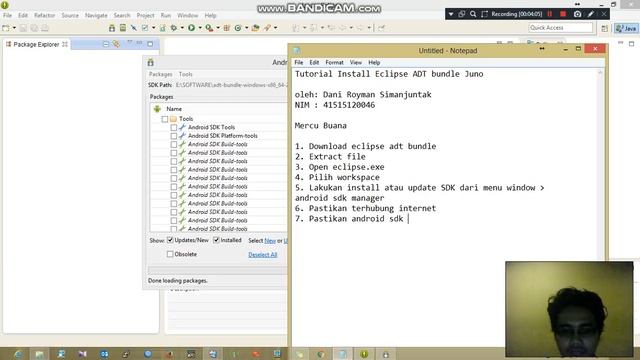Open the New wizard dropdown arrow in toolbar
This screenshot has height=360, width=640.
pos(14,28)
